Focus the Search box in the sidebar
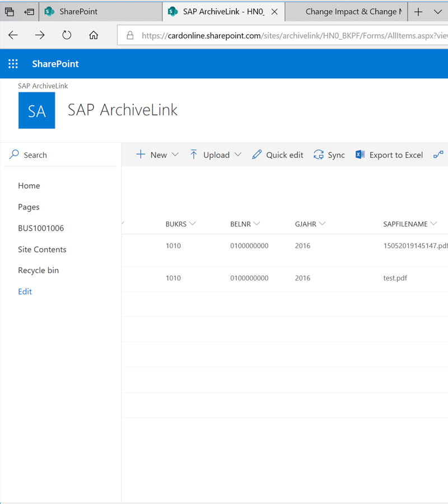 tap(60, 155)
